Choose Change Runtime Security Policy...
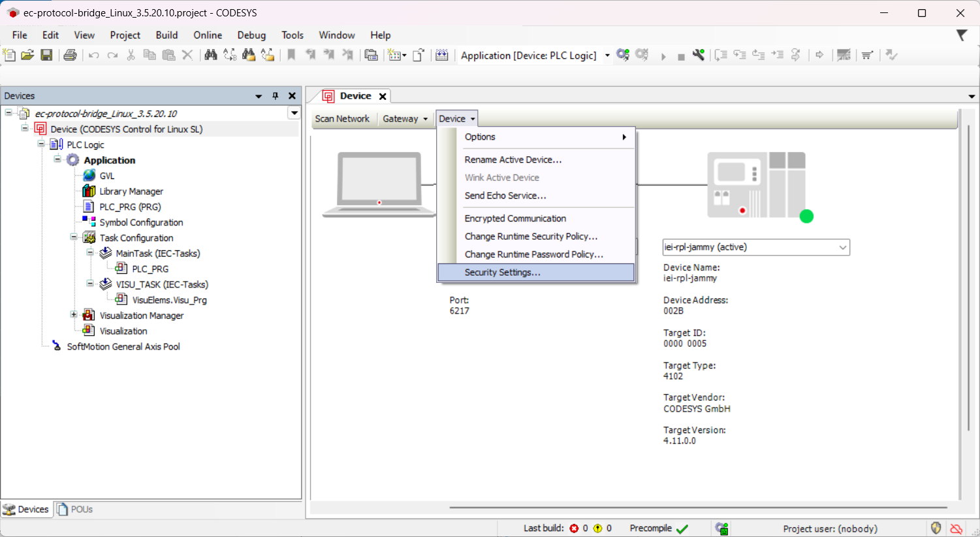This screenshot has width=980, height=537. 536,236
